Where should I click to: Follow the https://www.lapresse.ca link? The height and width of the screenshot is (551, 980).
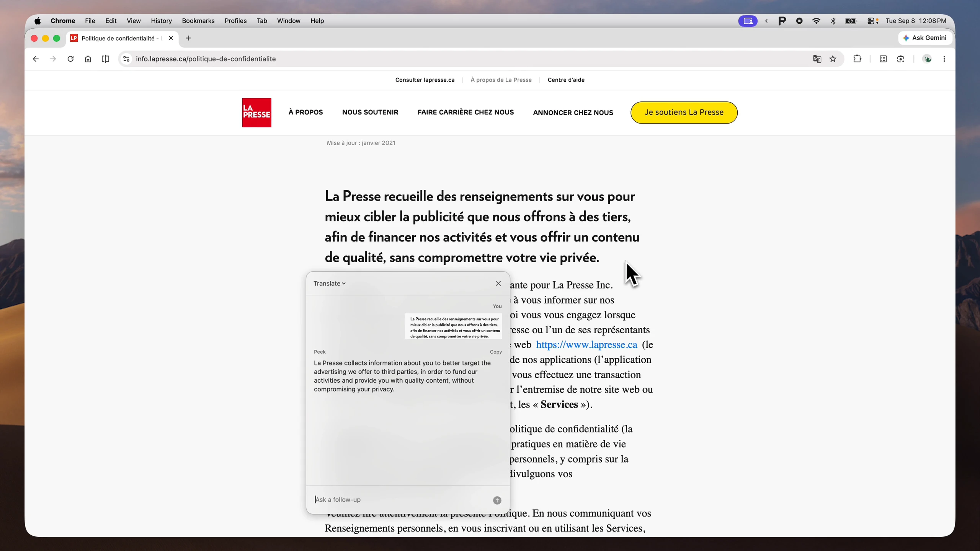click(586, 345)
